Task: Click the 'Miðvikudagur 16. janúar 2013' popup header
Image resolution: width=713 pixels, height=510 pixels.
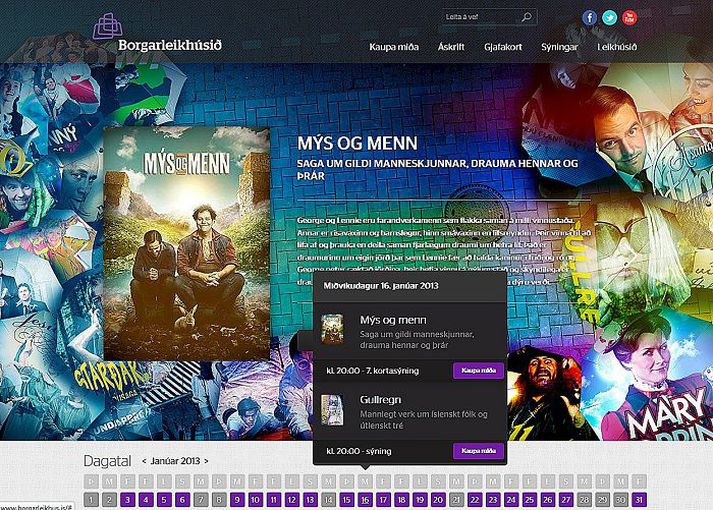Action: pos(381,286)
